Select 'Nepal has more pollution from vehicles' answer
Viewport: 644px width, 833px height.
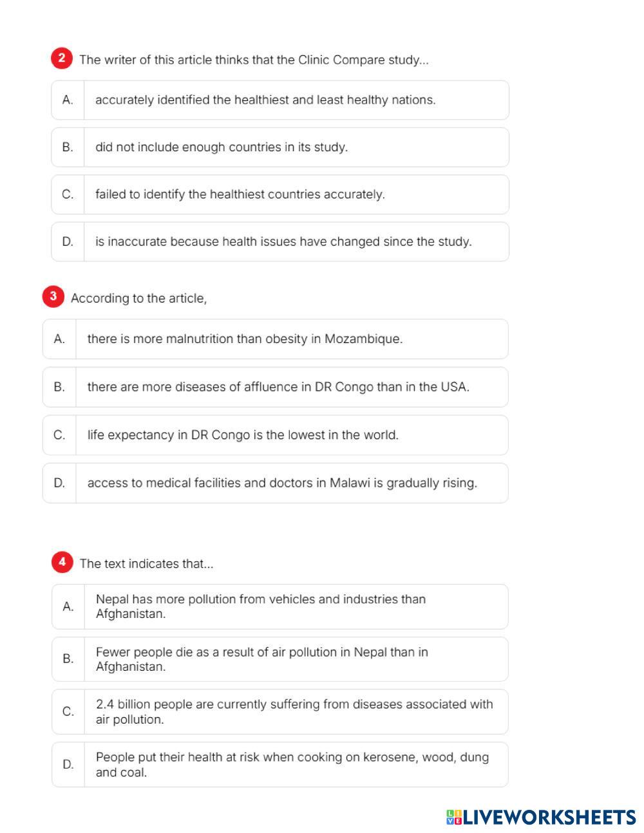279,606
